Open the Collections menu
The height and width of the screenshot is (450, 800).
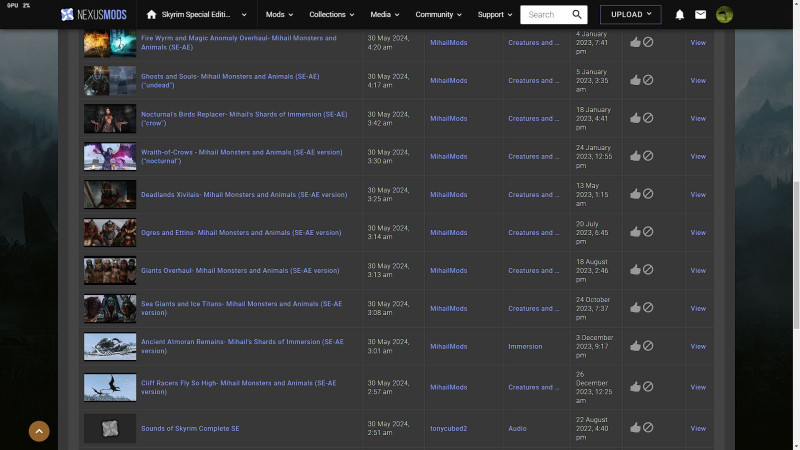332,14
